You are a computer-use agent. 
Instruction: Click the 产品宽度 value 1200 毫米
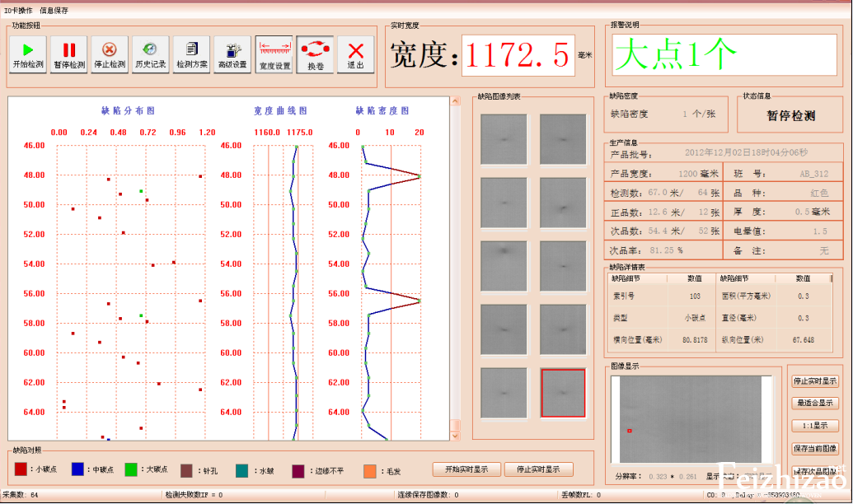click(699, 174)
